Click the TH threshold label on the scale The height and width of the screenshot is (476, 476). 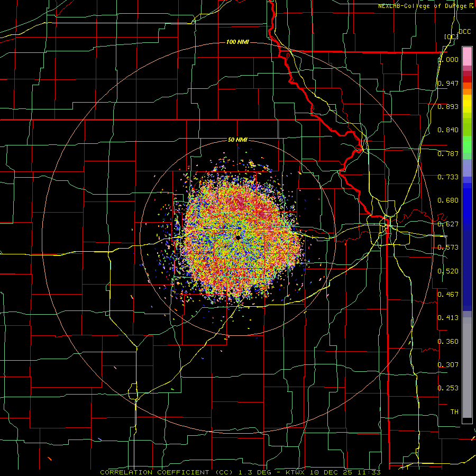(454, 411)
